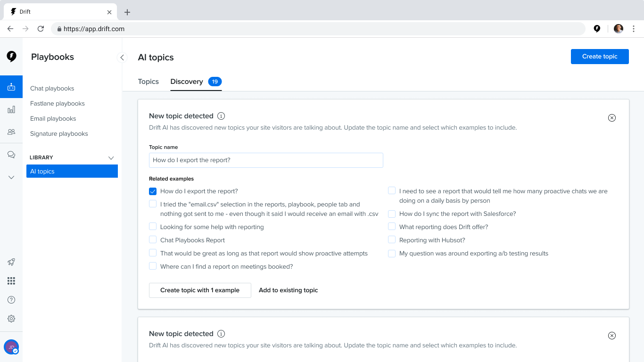Click the Drift lightning logo in sidebar
The width and height of the screenshot is (644, 362).
(x=11, y=57)
